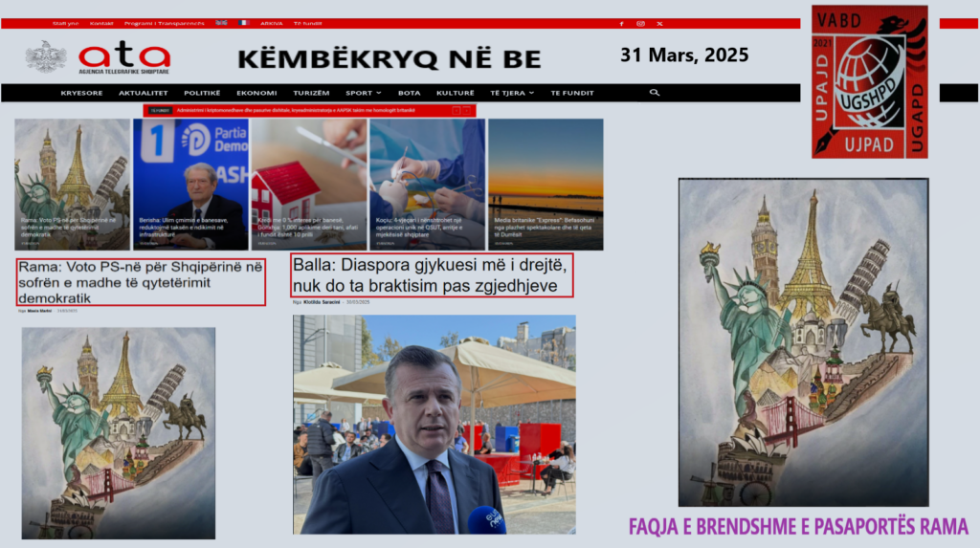This screenshot has height=548, width=980.
Task: Click the search magnifier icon in navbar
Action: tap(655, 93)
